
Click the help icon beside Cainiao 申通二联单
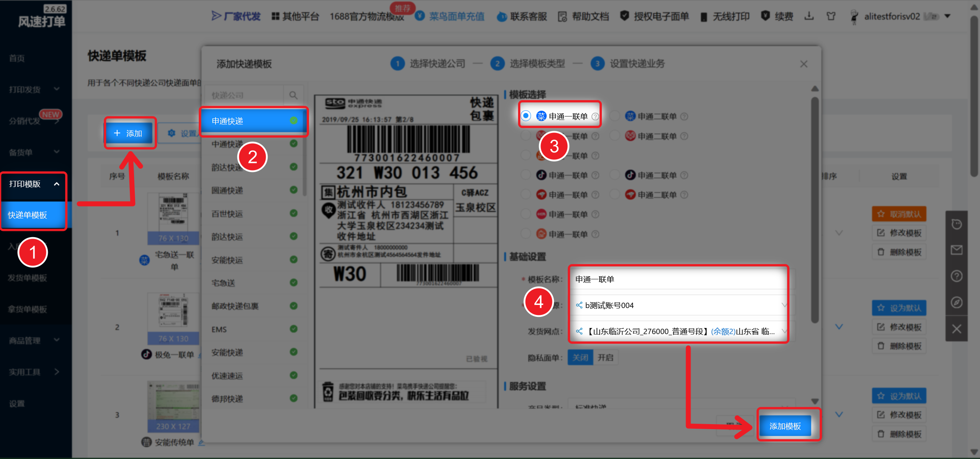[684, 116]
